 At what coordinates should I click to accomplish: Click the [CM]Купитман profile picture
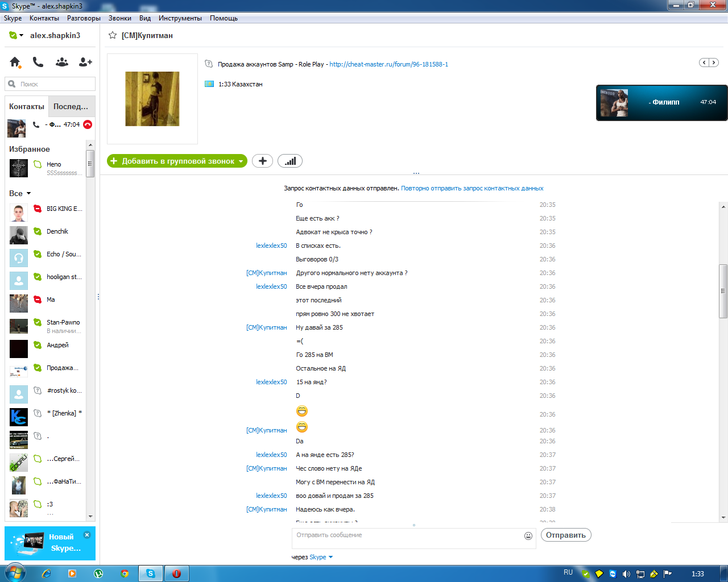point(152,99)
